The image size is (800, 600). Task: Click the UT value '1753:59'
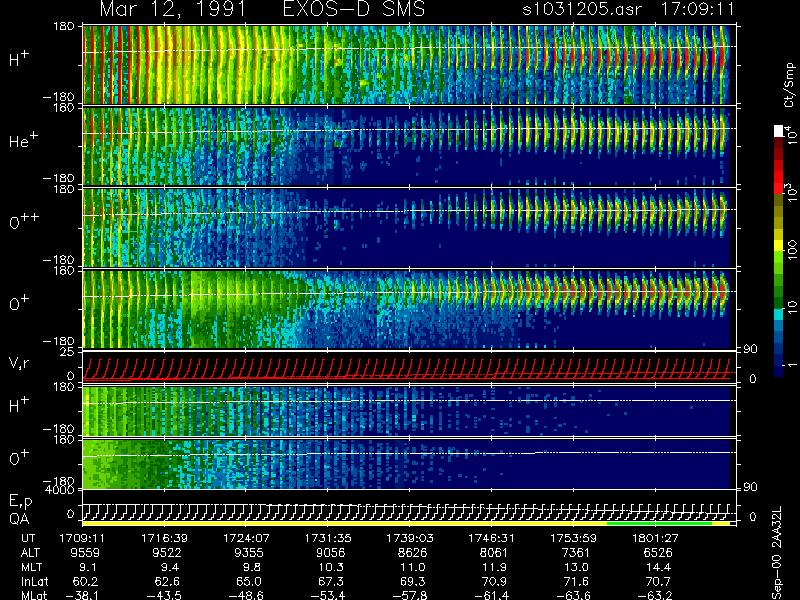573,538
